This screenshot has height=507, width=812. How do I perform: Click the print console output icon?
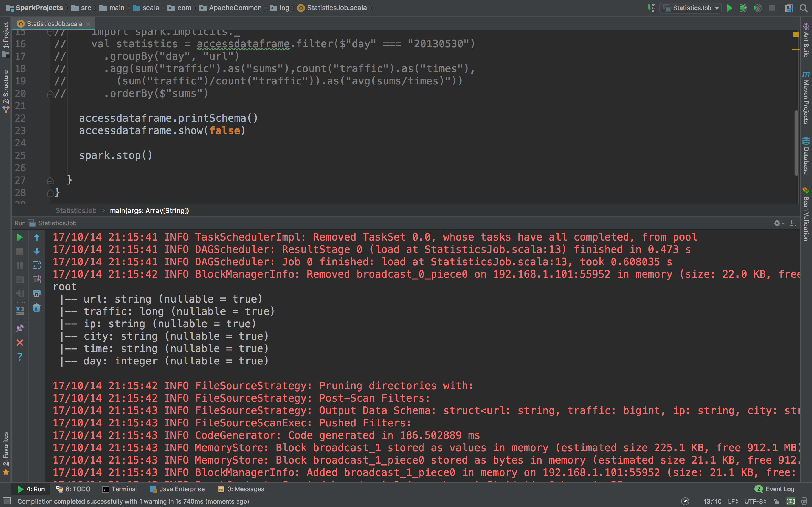point(37,293)
